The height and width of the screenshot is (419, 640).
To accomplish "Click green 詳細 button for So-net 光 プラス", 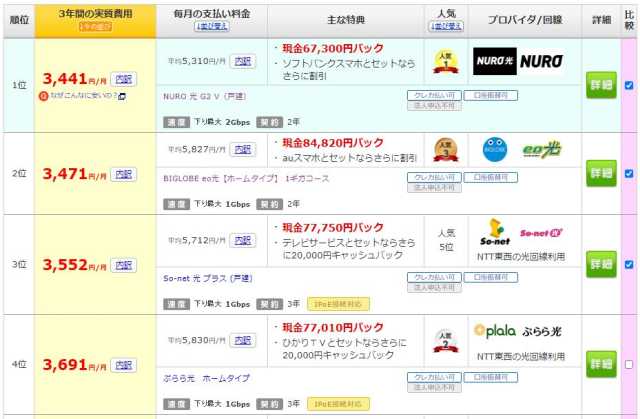I will (x=601, y=264).
